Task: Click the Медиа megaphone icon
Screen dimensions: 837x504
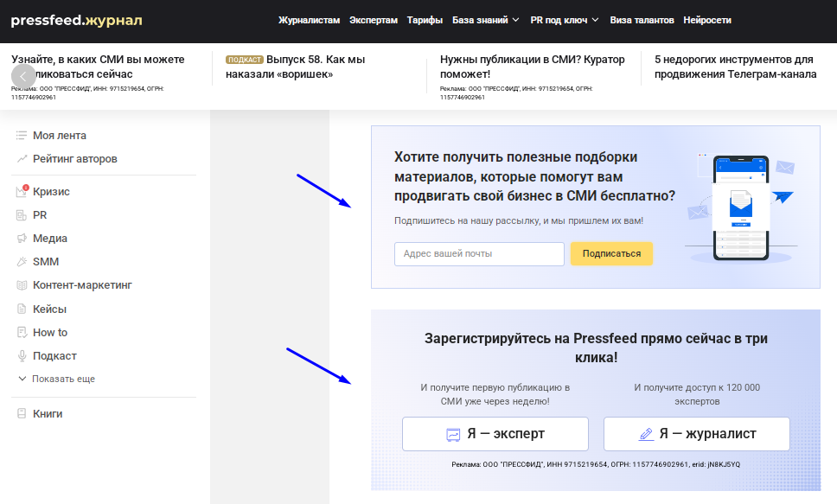Action: tap(22, 238)
